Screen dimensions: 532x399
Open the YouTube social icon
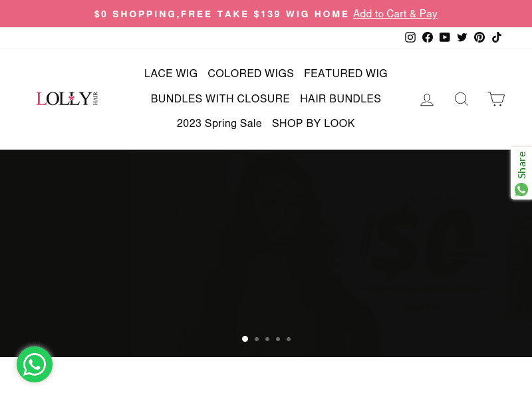click(x=444, y=37)
